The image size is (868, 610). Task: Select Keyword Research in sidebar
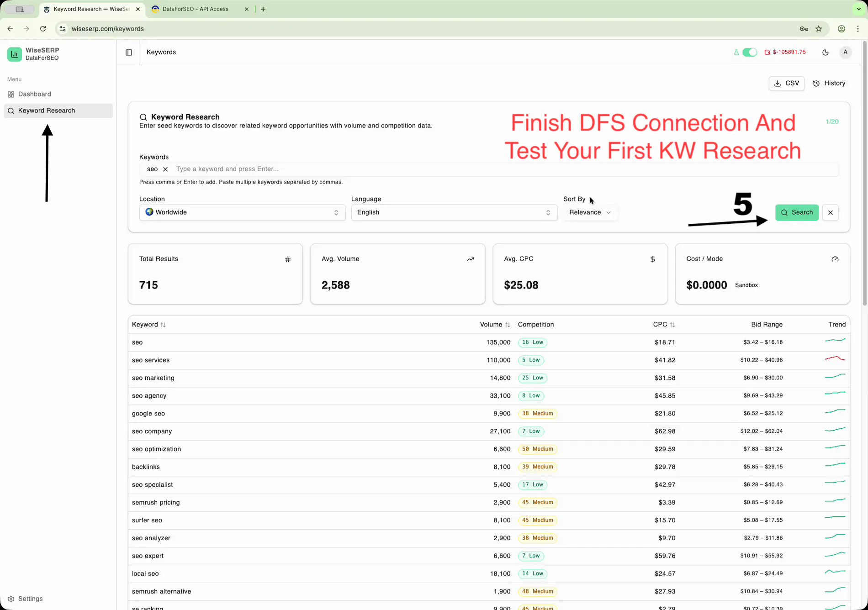(58, 110)
